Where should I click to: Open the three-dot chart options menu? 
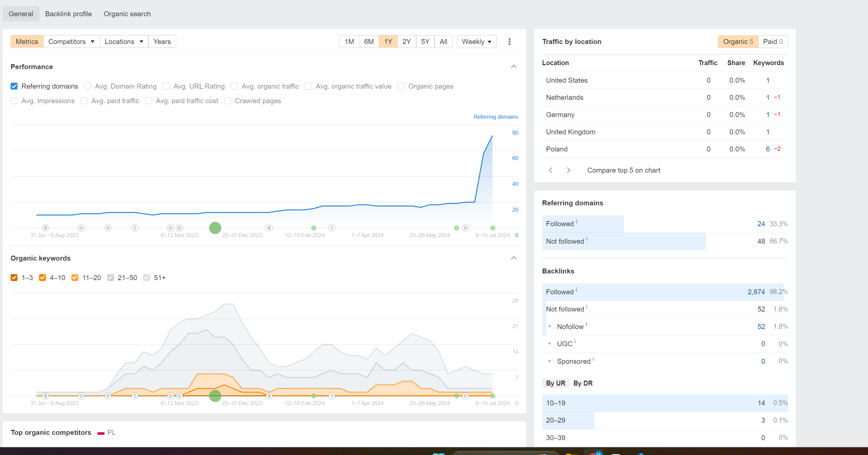[509, 41]
